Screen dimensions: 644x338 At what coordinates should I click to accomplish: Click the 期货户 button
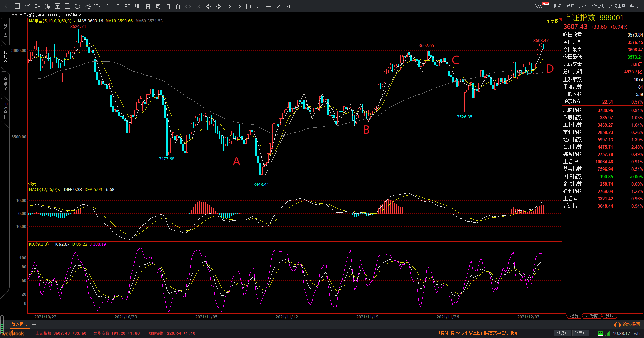coord(562,333)
